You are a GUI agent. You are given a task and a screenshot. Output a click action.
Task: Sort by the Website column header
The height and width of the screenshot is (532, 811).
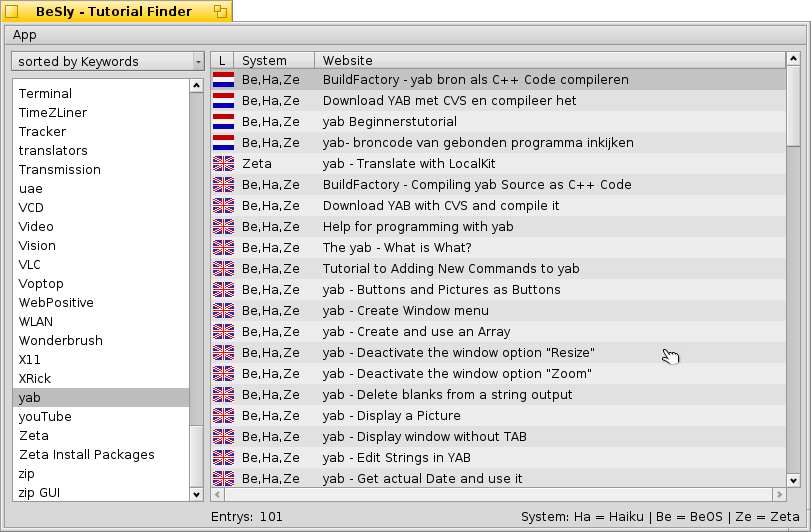(550, 60)
